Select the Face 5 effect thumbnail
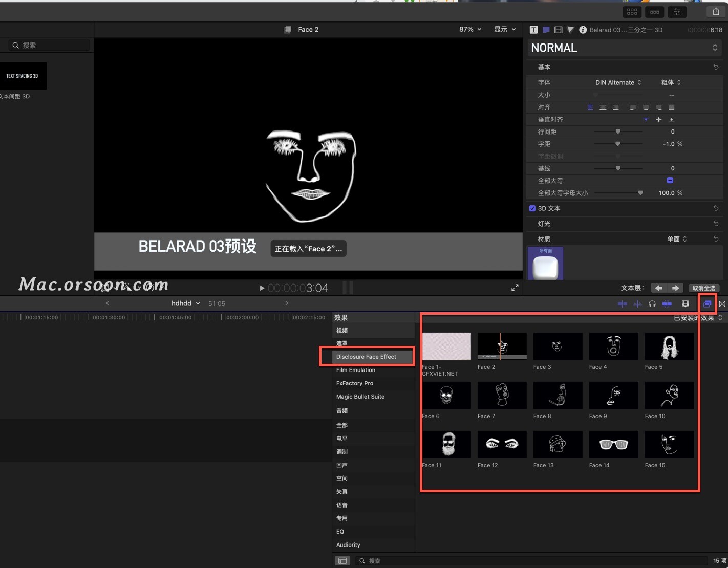Viewport: 728px width, 568px height. click(669, 346)
